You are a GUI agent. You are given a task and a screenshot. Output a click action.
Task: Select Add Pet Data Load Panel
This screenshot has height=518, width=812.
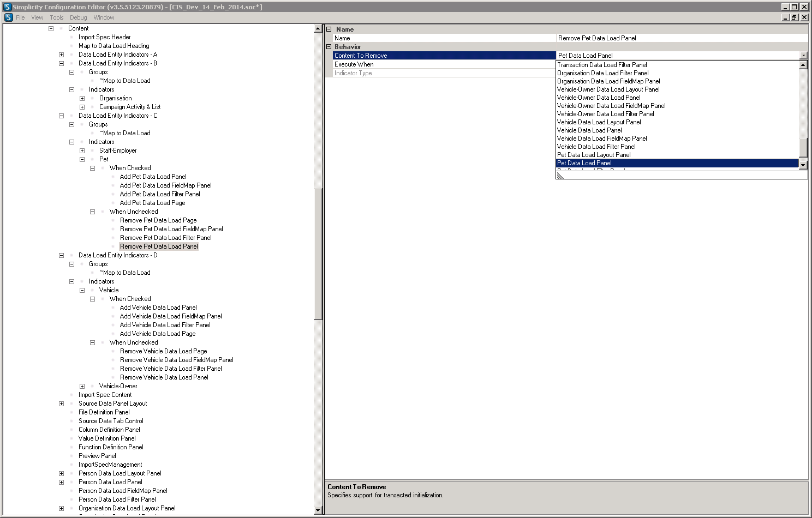click(153, 177)
